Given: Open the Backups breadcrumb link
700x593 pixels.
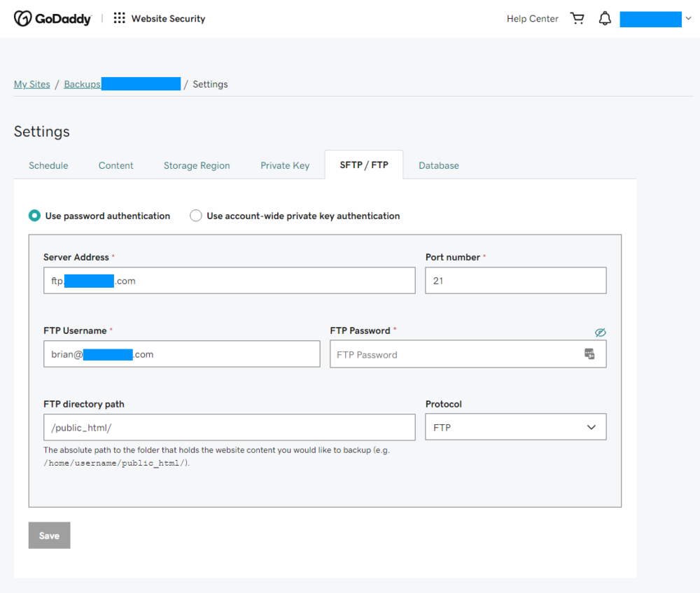Looking at the screenshot, I should point(82,83).
